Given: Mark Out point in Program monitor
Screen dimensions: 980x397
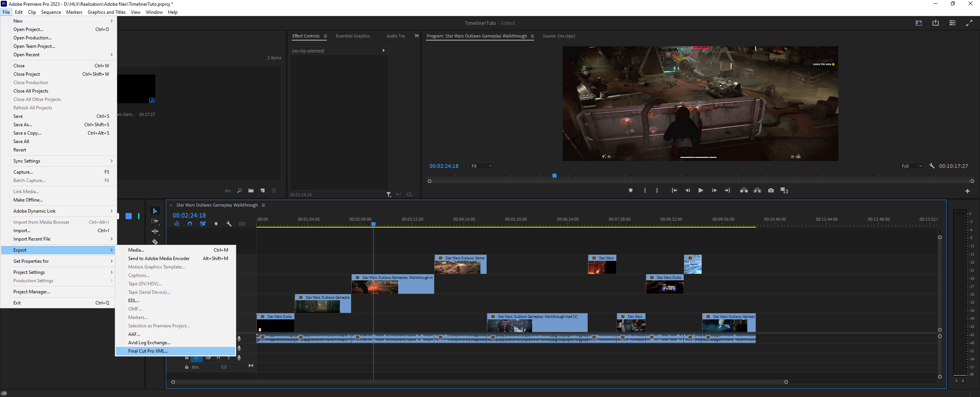Looking at the screenshot, I should (x=657, y=190).
